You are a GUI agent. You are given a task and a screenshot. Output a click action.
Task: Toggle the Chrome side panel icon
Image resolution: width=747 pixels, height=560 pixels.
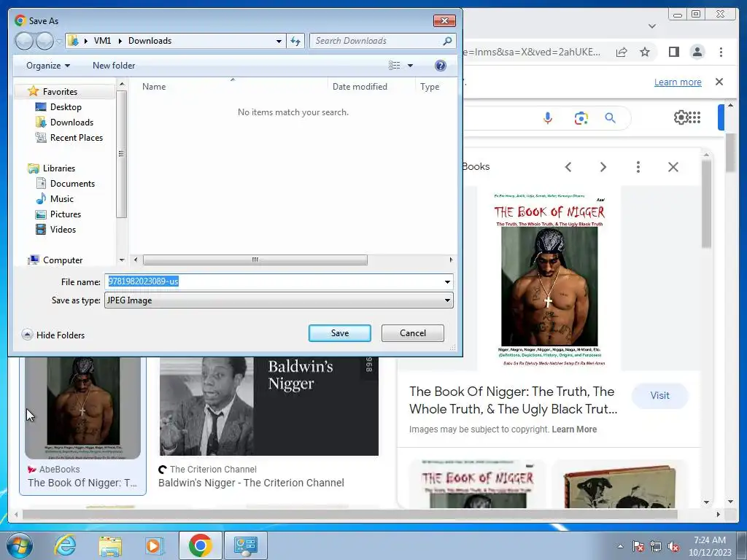(x=673, y=52)
